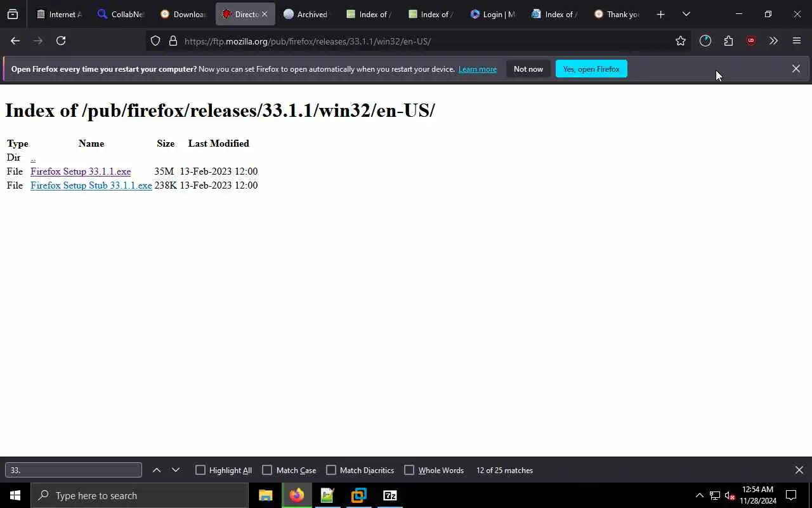Viewport: 812px width, 508px height.
Task: Open the circular toolbar icon beside the bookmark star
Action: point(705,41)
